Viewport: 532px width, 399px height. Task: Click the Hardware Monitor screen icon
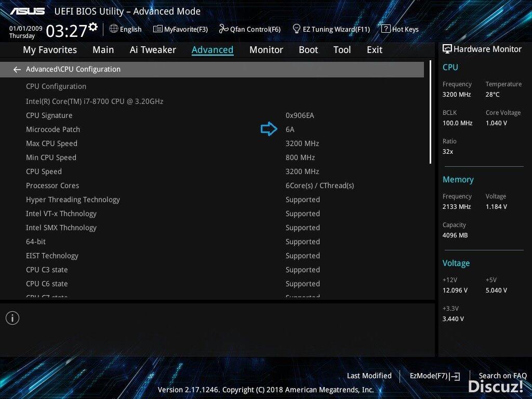(447, 49)
